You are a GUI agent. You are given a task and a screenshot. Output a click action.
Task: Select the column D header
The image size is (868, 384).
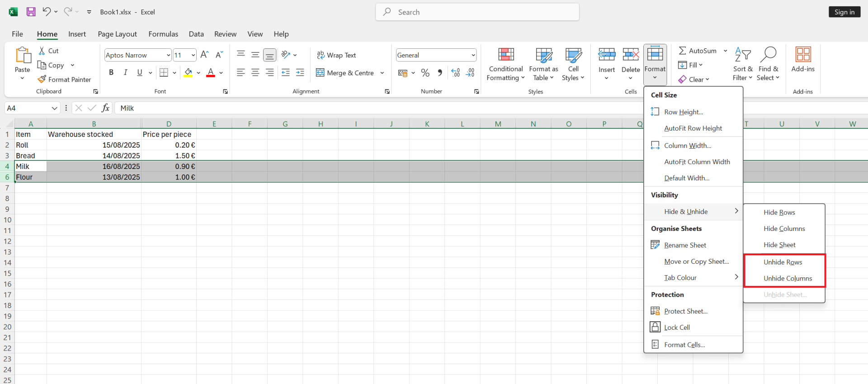[169, 124]
